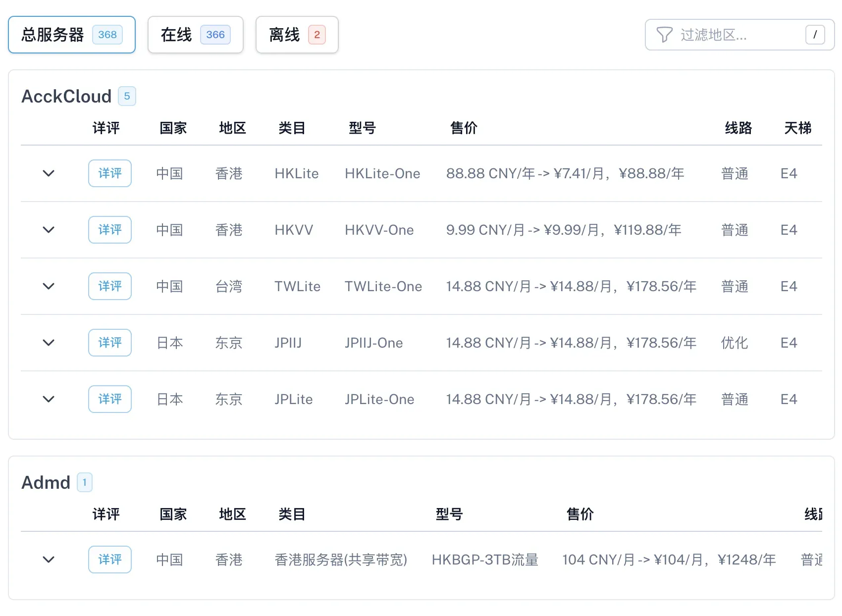Click 型号 column header in AcckCloud table

click(362, 128)
